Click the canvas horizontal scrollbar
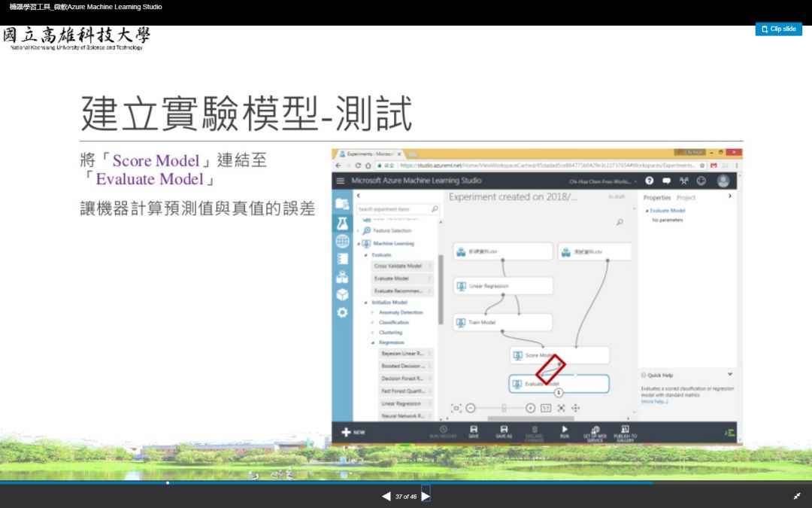 point(531,418)
